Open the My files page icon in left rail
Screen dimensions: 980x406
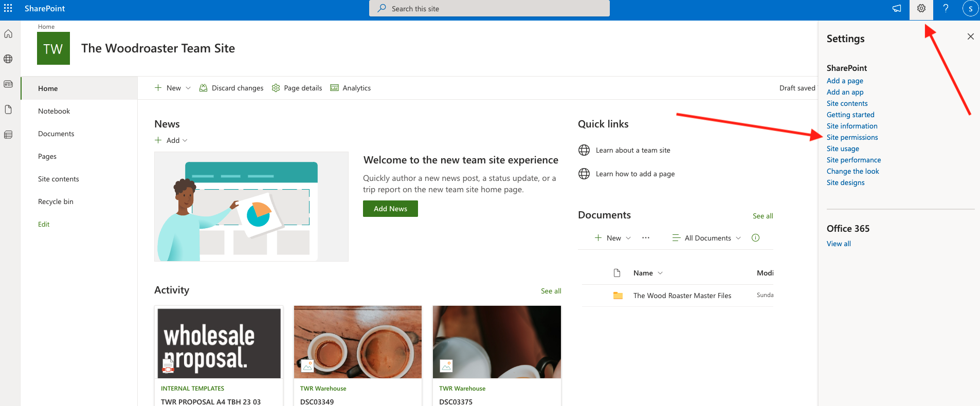8,109
